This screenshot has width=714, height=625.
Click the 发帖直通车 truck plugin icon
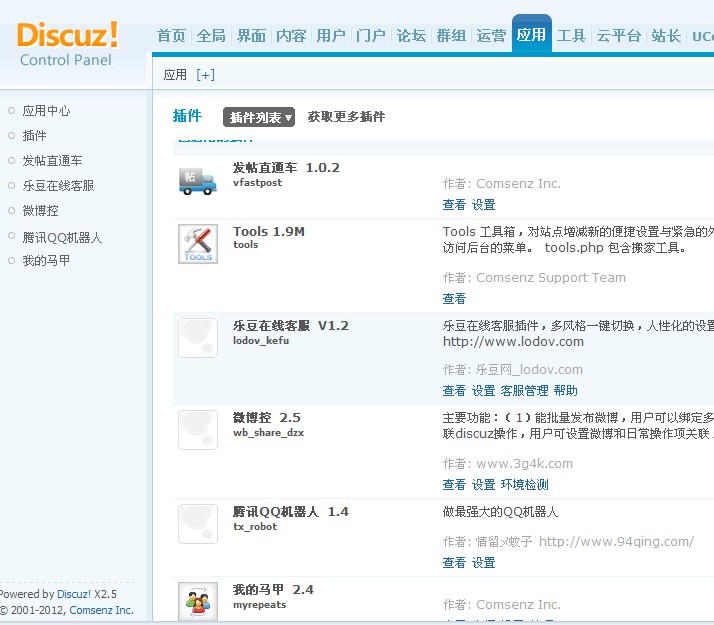coord(198,182)
